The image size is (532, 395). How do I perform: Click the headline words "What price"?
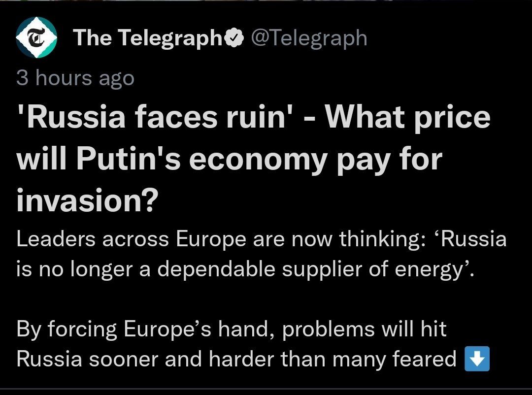[408, 118]
